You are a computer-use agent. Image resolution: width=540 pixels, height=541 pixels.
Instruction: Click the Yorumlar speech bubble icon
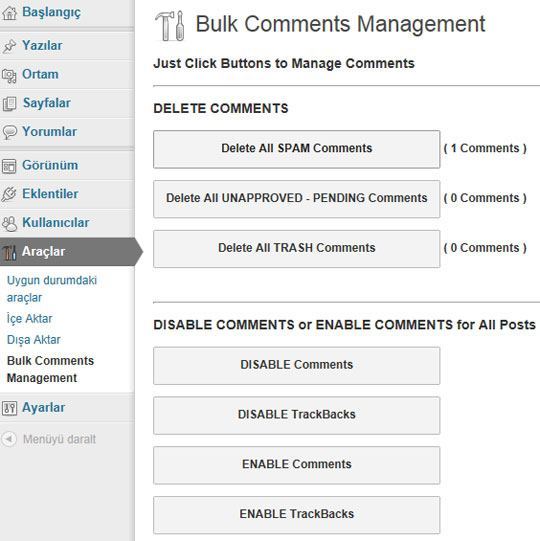[x=9, y=132]
